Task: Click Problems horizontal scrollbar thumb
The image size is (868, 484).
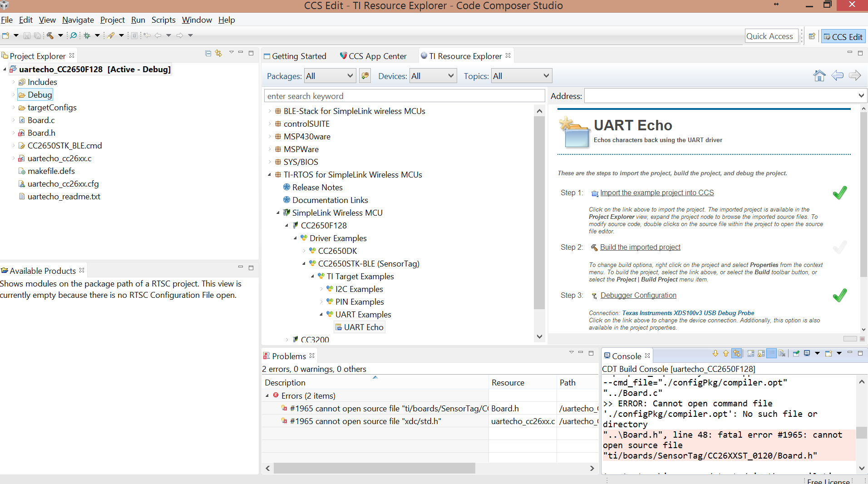Action: tap(374, 468)
